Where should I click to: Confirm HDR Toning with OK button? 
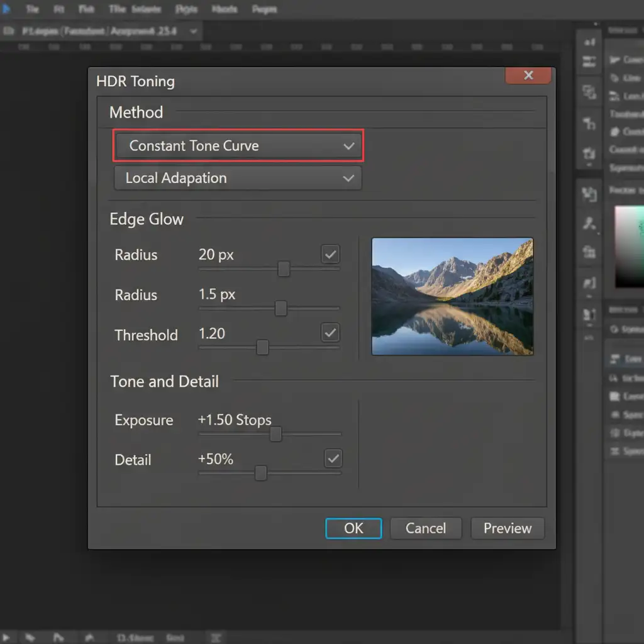[353, 528]
